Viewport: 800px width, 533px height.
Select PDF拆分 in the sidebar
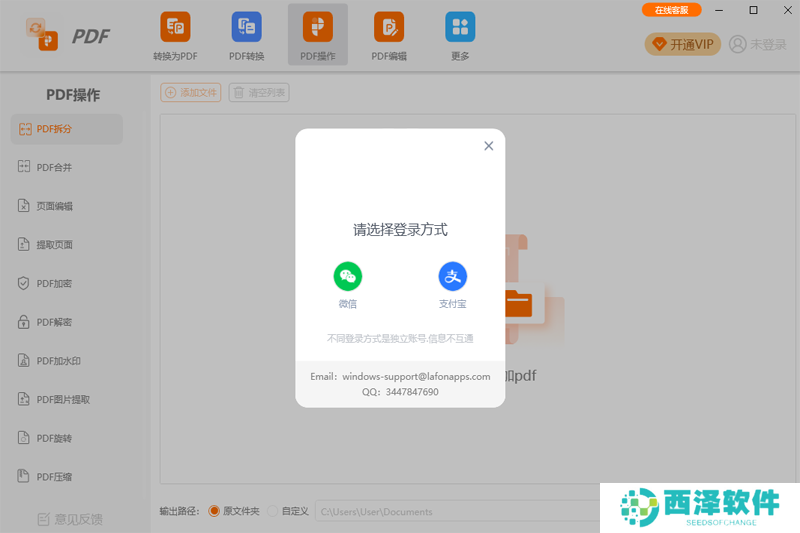[x=66, y=129]
